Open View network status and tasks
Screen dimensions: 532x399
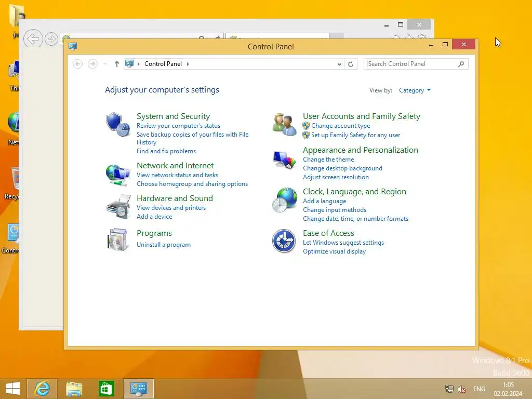pyautogui.click(x=178, y=175)
